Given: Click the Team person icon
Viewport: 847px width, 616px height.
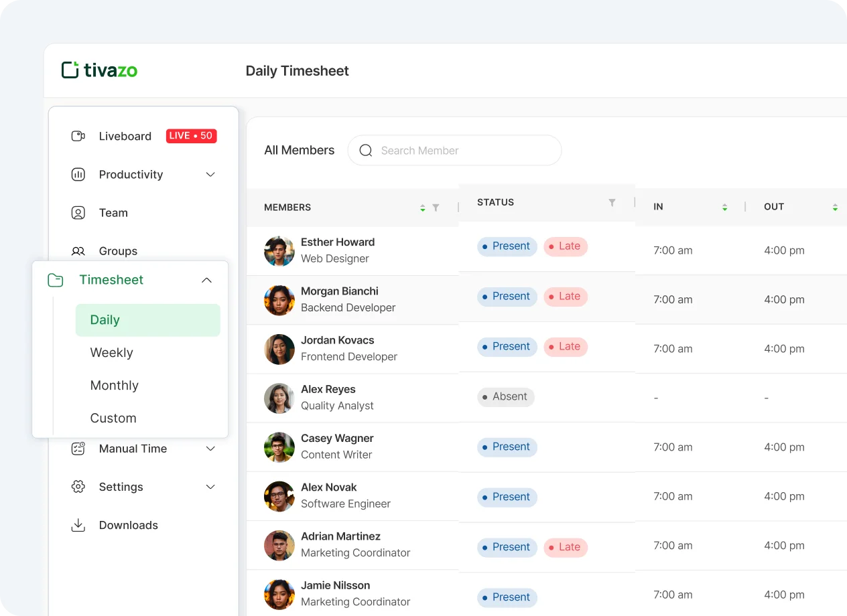Looking at the screenshot, I should click(x=78, y=213).
